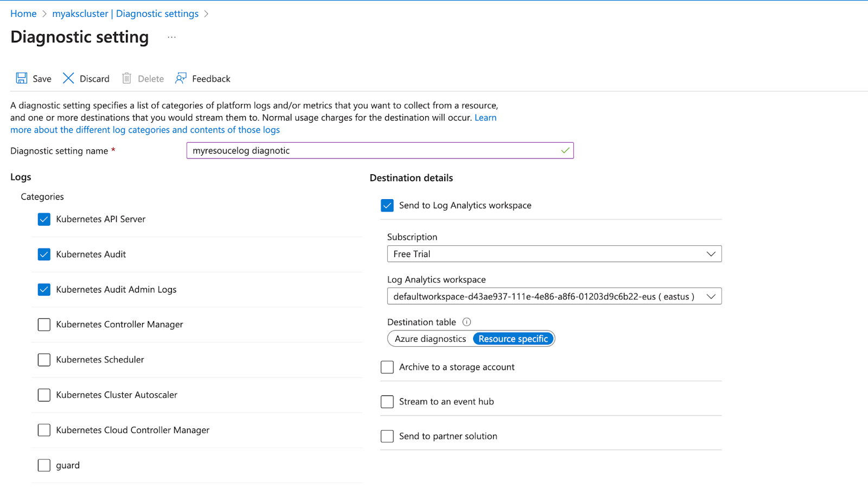Click the Destination details heading
The height and width of the screenshot is (491, 868).
[411, 178]
